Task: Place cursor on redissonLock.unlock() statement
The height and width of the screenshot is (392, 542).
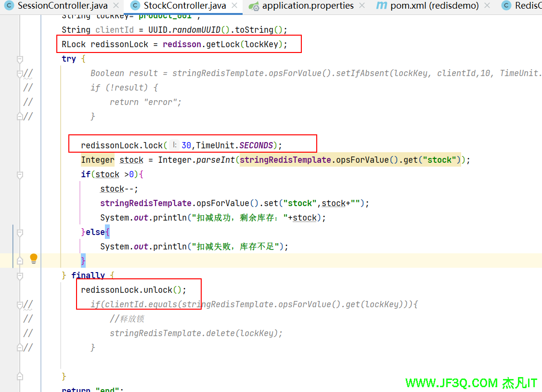Action: point(133,290)
